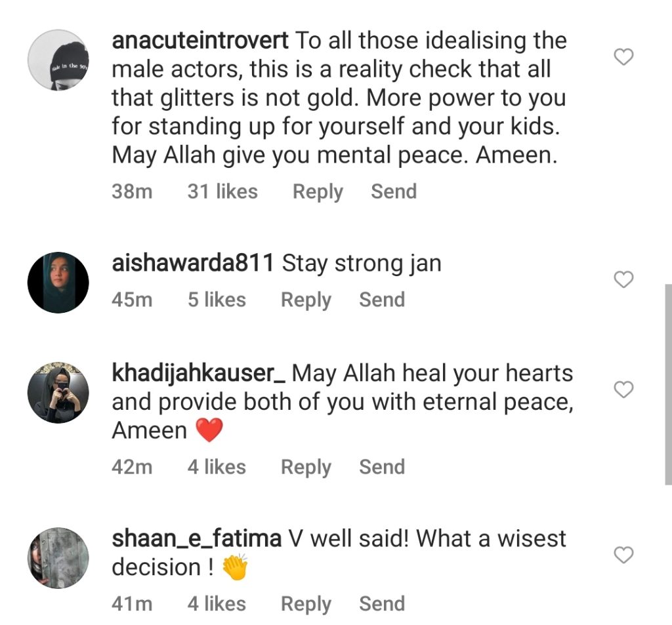This screenshot has width=672, height=625.
Task: Reply to the 'Stay strong jan' comment
Action: point(306,300)
